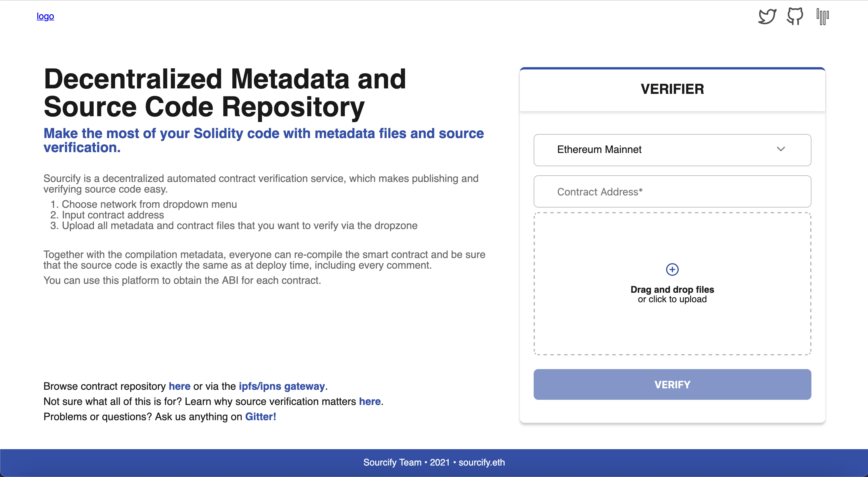
Task: Click the Gitter icon in the header
Action: click(822, 16)
